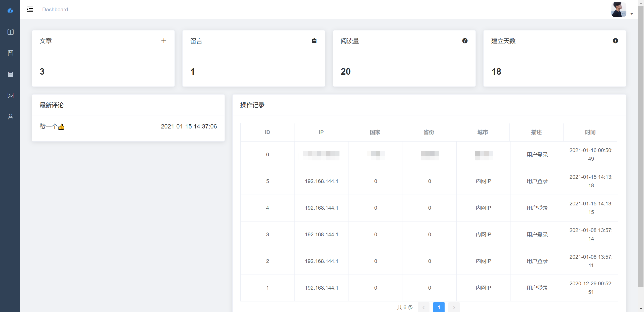Click the info icon on 建立天数 card
The width and height of the screenshot is (644, 312).
pos(615,41)
